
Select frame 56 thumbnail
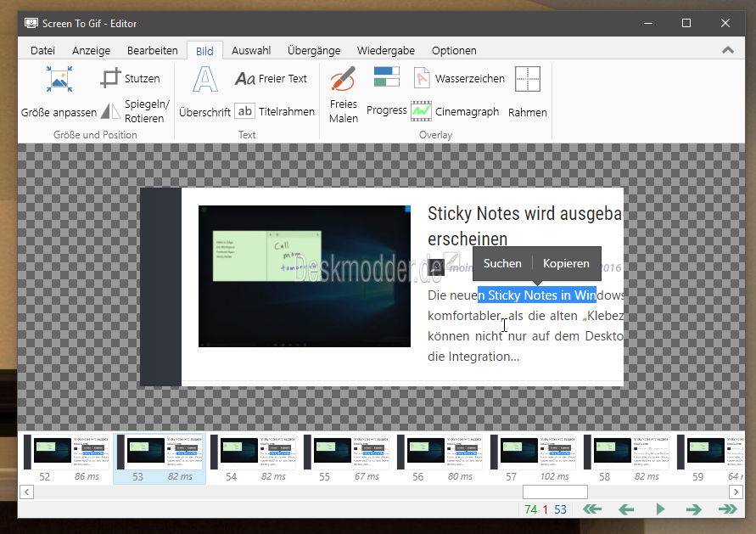pos(440,458)
